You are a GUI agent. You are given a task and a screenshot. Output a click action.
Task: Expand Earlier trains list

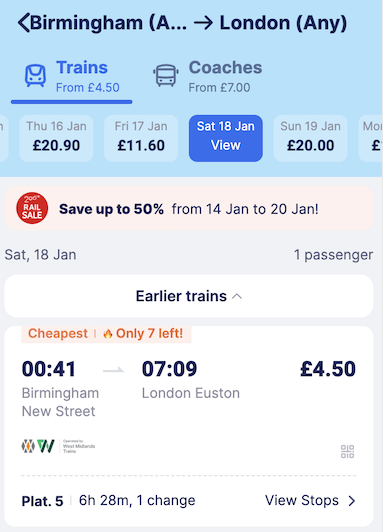[x=189, y=296]
